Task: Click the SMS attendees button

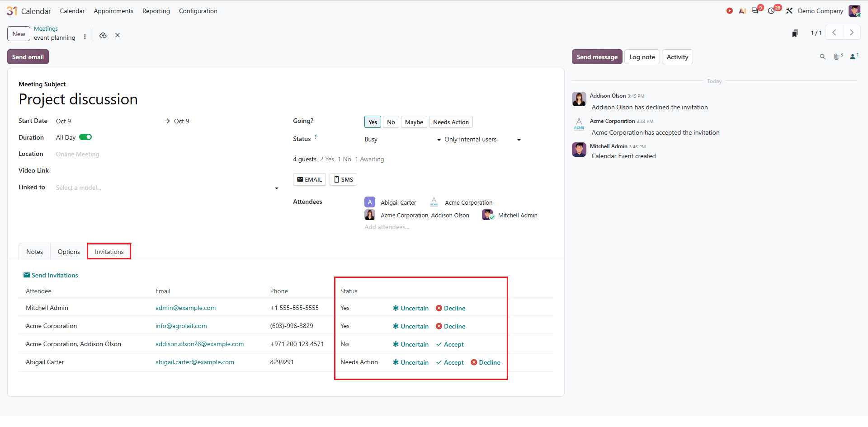Action: [343, 179]
